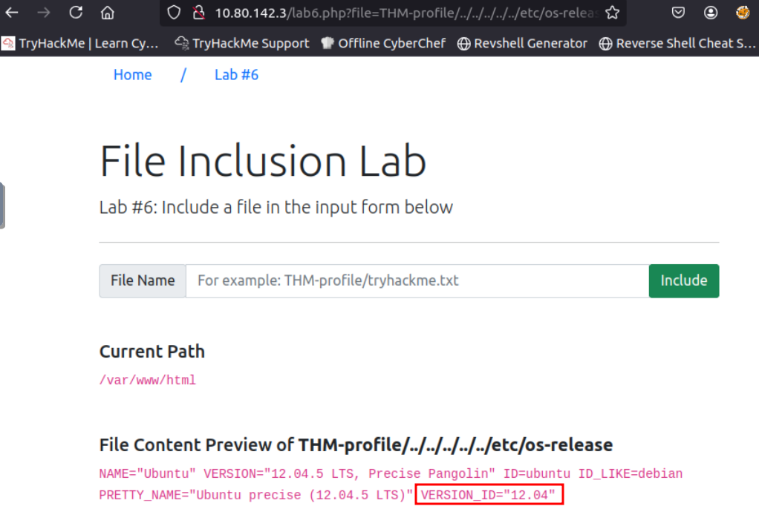Image resolution: width=759 pixels, height=532 pixels.
Task: Show insecure connection lock info
Action: (198, 13)
